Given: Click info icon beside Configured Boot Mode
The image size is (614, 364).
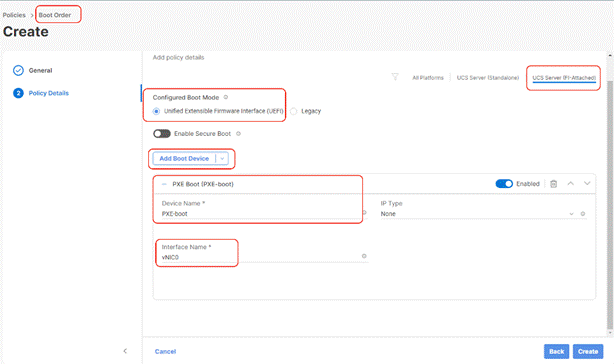Looking at the screenshot, I should point(226,97).
